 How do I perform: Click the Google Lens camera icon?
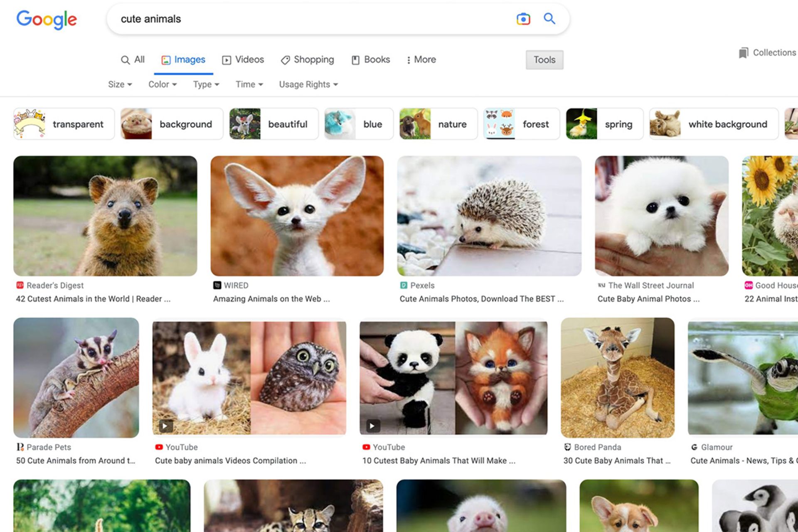pos(523,19)
